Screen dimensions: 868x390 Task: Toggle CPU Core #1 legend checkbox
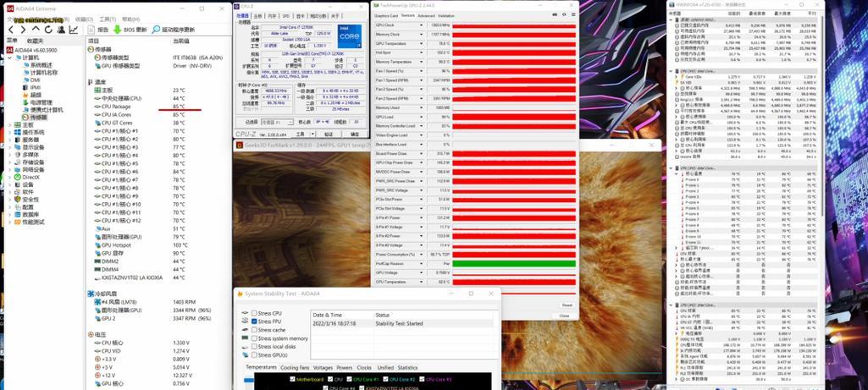click(349, 380)
